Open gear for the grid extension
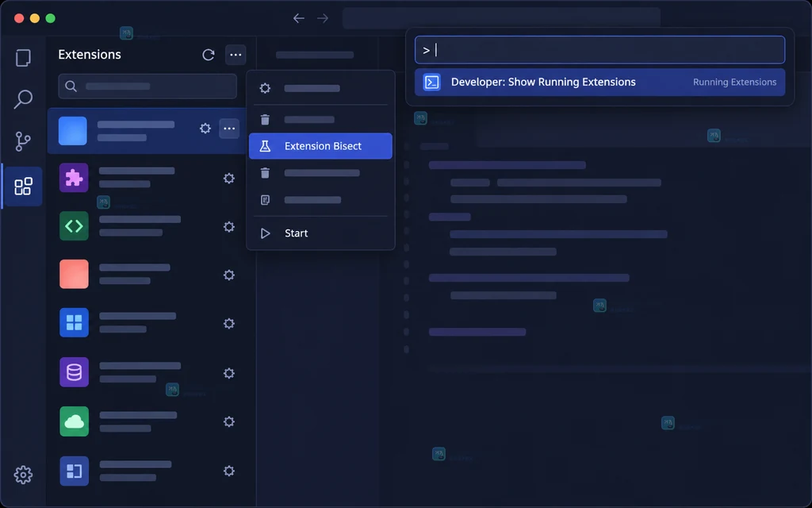 pyautogui.click(x=229, y=324)
